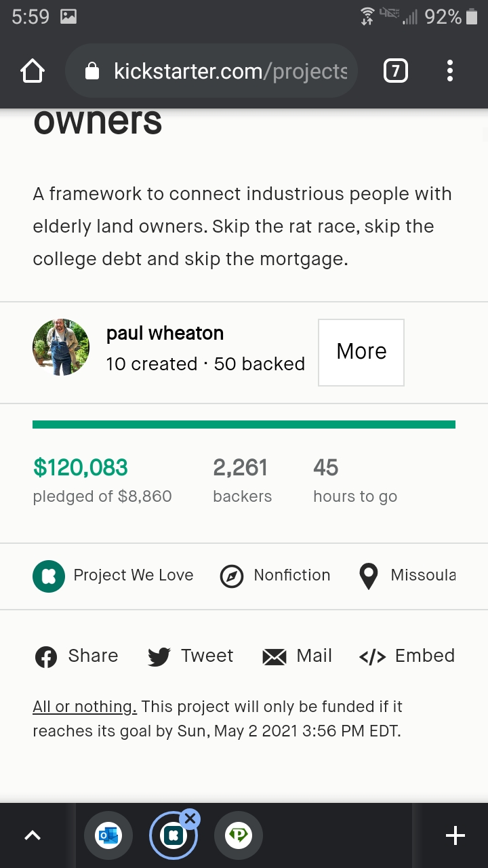Tap the green funding progress bar
Viewport: 488px width, 868px height.
pyautogui.click(x=244, y=425)
